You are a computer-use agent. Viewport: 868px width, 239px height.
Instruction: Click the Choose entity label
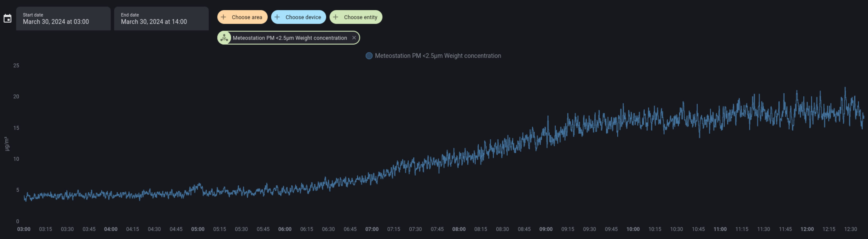[x=360, y=17]
